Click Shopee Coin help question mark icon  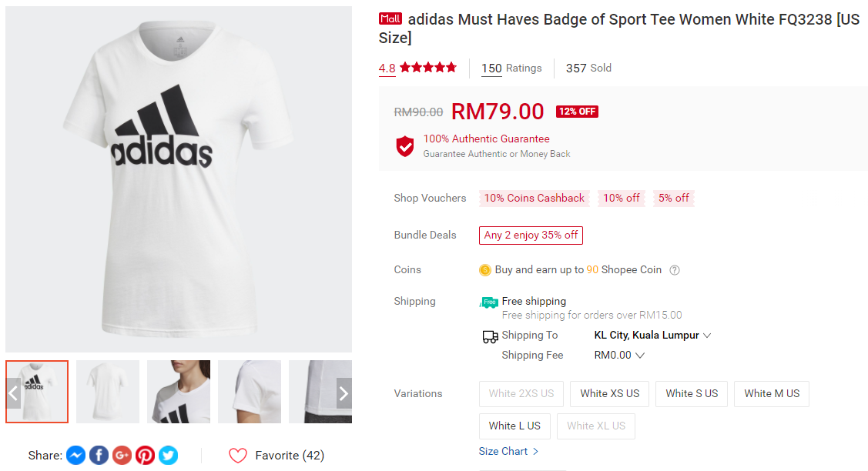click(x=675, y=270)
